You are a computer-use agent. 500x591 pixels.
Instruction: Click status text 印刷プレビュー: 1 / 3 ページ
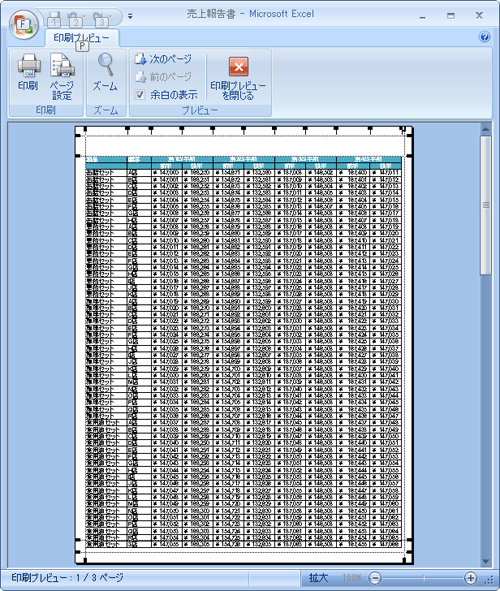[67, 577]
